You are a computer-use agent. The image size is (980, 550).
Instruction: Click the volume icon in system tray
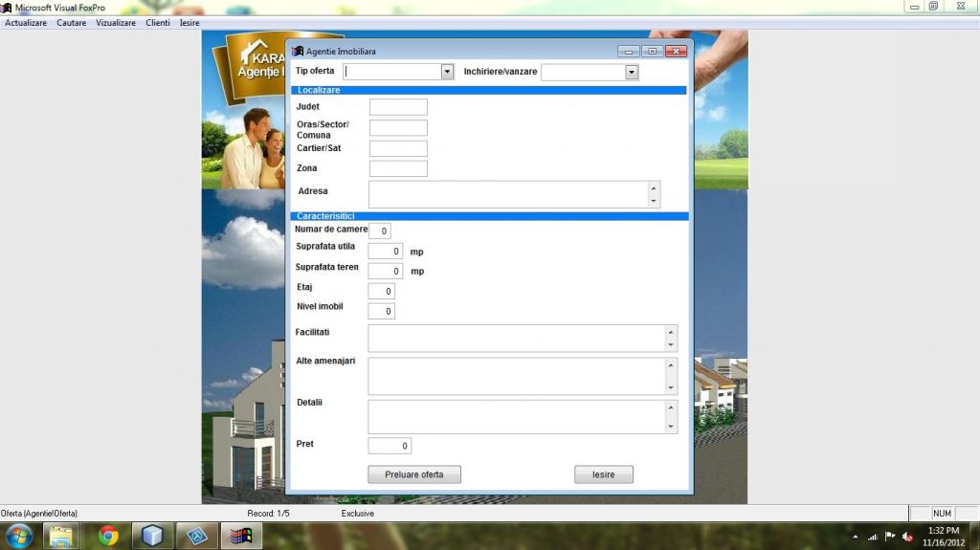click(907, 537)
